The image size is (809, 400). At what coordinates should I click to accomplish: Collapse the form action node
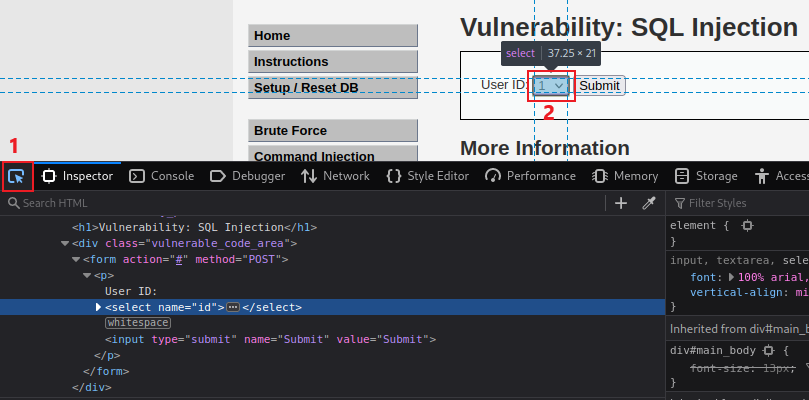point(76,259)
